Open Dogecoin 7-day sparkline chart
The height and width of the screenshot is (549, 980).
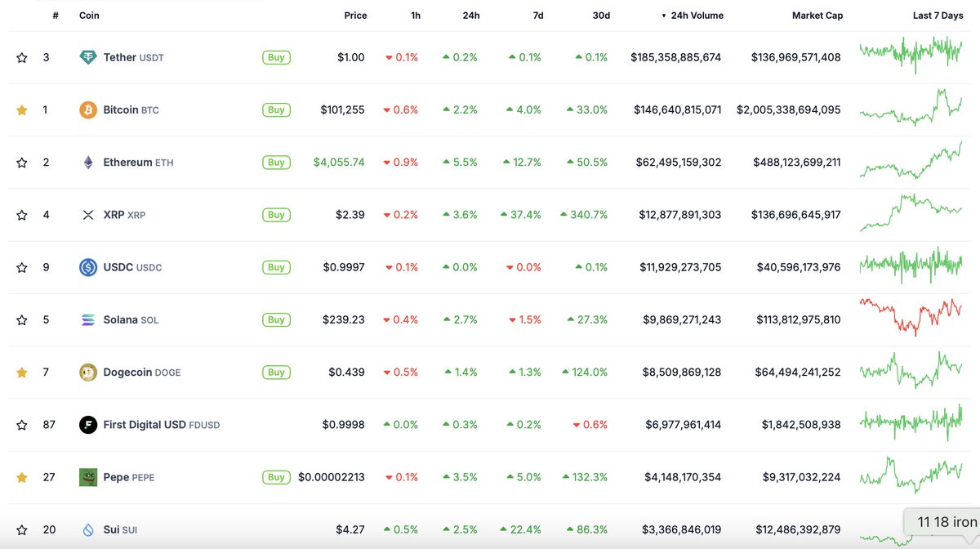tap(911, 370)
